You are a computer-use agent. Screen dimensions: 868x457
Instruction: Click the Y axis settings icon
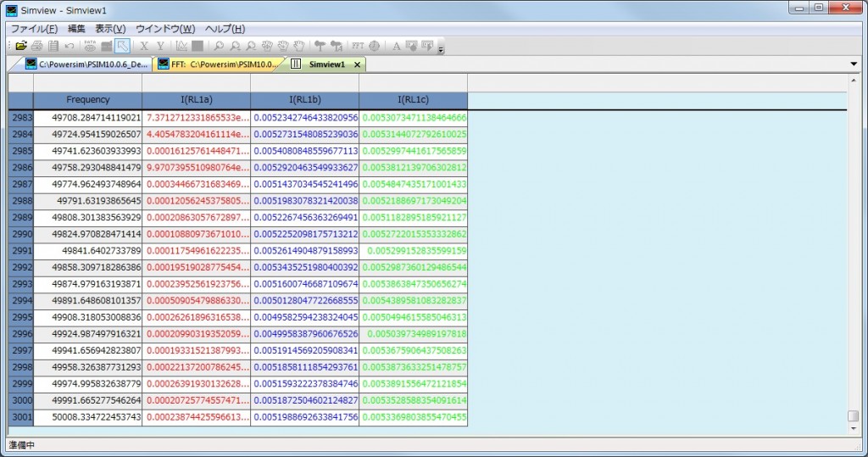pos(159,46)
